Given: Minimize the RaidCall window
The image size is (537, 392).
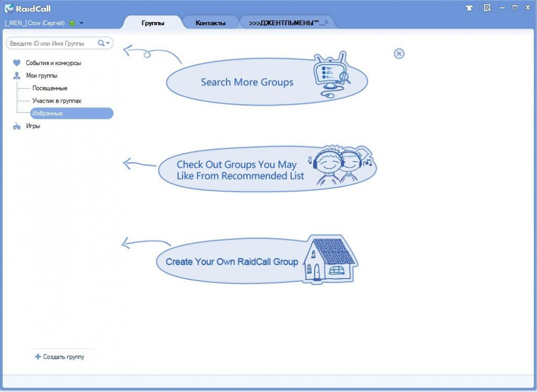Looking at the screenshot, I should (503, 8).
